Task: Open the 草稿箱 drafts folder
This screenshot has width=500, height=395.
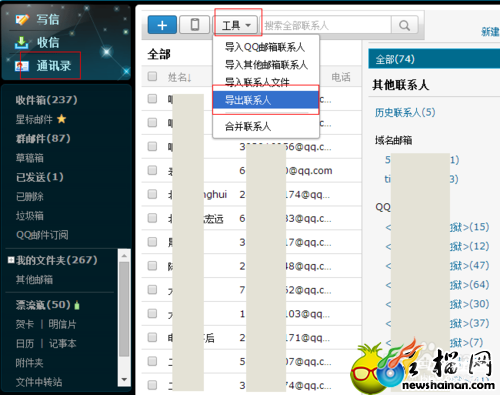Action: pos(30,158)
